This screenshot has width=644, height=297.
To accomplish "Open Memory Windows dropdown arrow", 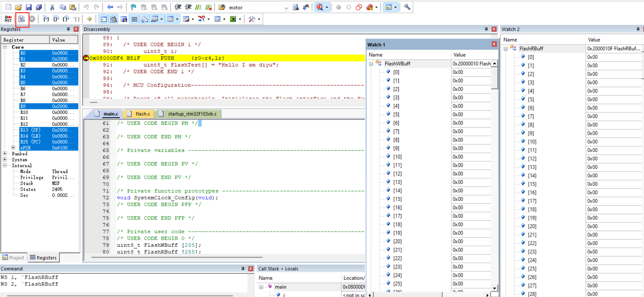I will (177, 19).
